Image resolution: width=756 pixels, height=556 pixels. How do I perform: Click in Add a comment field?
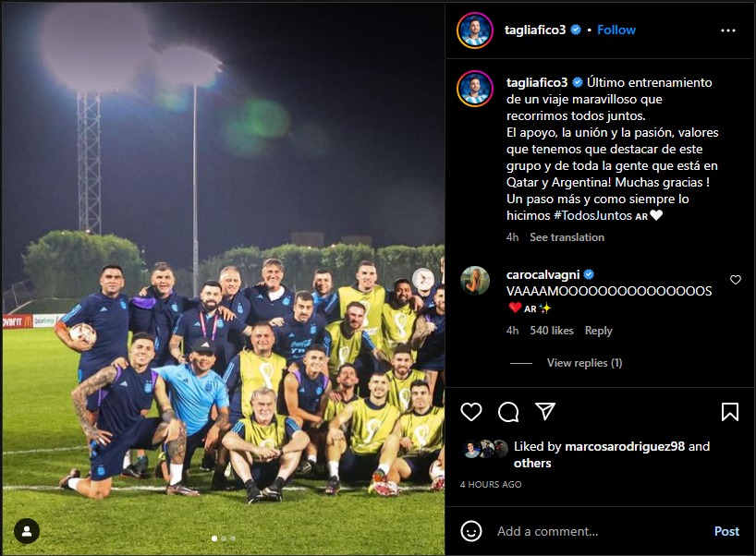pyautogui.click(x=598, y=531)
